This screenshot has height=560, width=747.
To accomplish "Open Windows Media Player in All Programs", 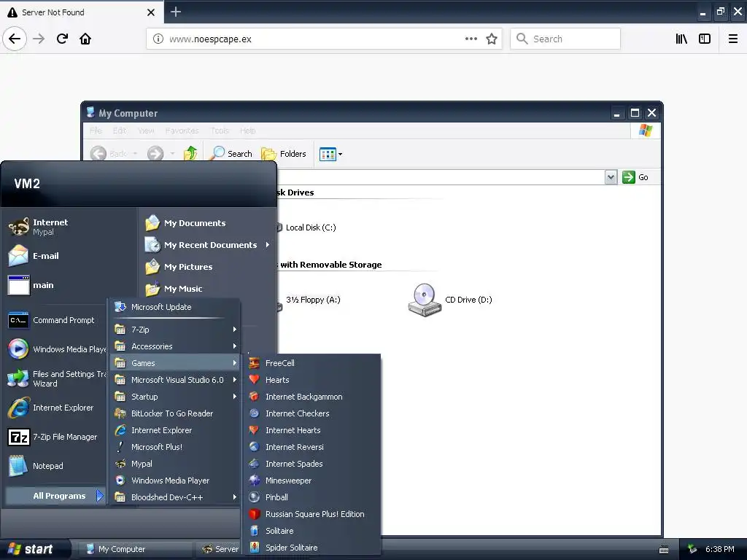I will (x=175, y=480).
